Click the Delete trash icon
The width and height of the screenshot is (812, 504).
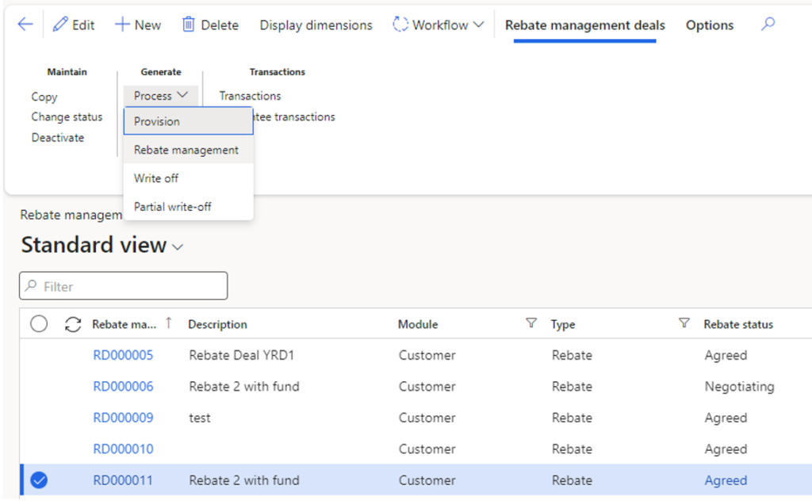[190, 25]
